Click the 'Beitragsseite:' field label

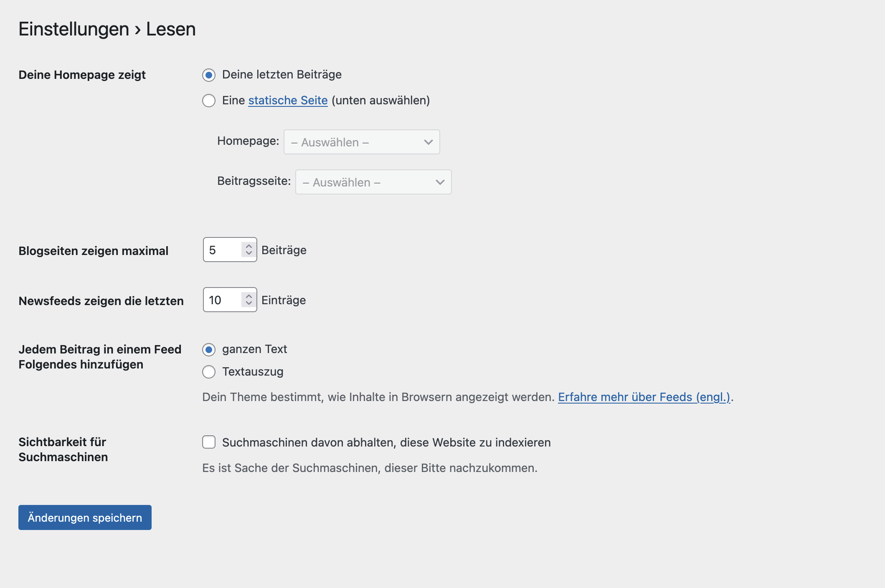coord(254,181)
